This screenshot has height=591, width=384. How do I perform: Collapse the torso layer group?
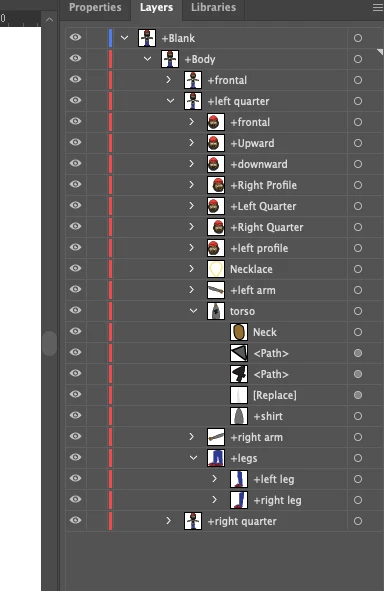tap(193, 311)
